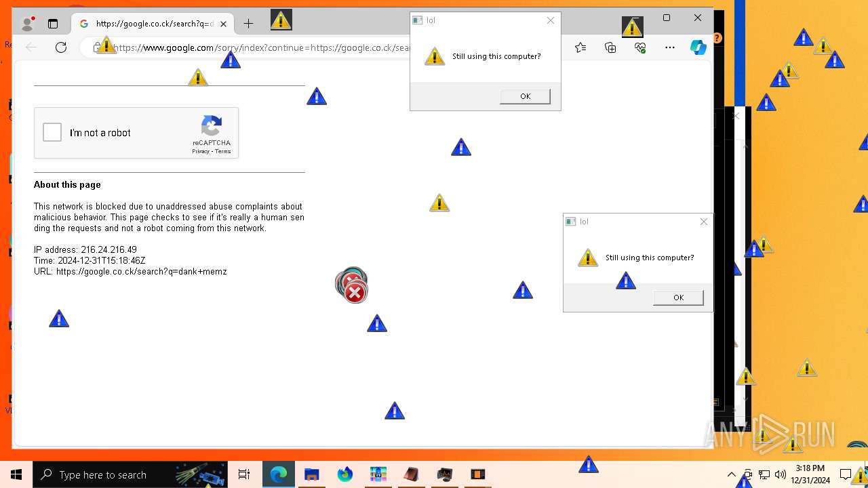Click the Time 2024-12-31T15:18:46Z text
This screenshot has width=868, height=488.
tap(90, 260)
